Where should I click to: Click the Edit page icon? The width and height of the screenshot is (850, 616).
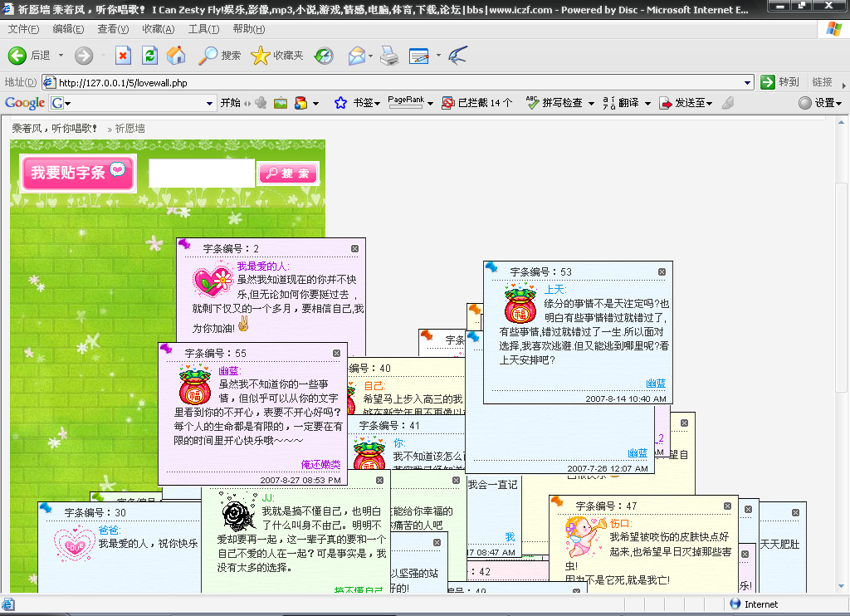point(419,56)
